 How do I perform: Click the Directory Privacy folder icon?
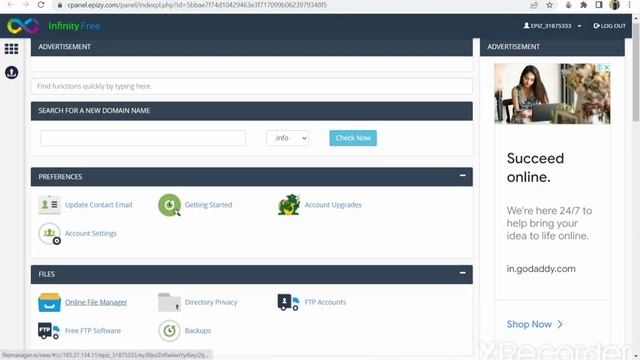(169, 302)
